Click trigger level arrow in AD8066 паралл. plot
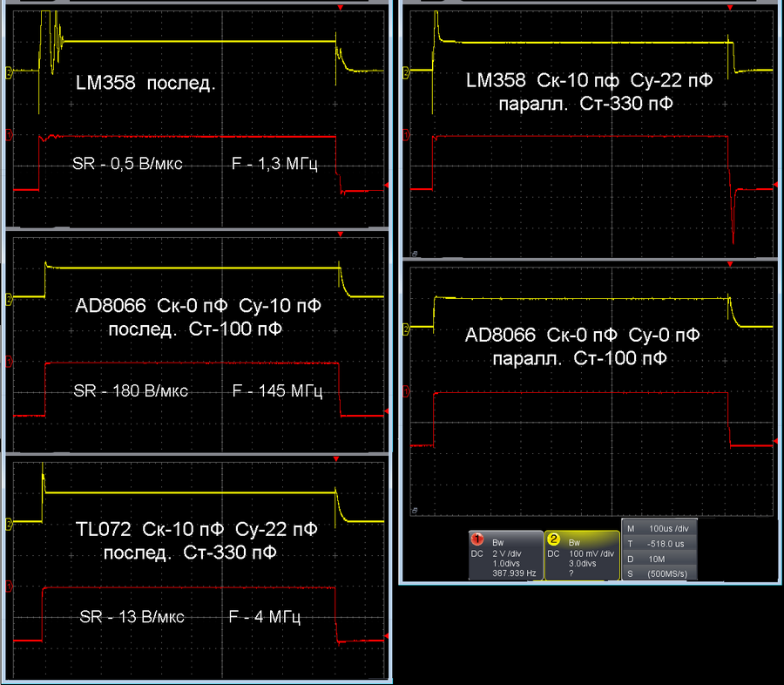Screen dimensions: 784x685 (x=775, y=441)
